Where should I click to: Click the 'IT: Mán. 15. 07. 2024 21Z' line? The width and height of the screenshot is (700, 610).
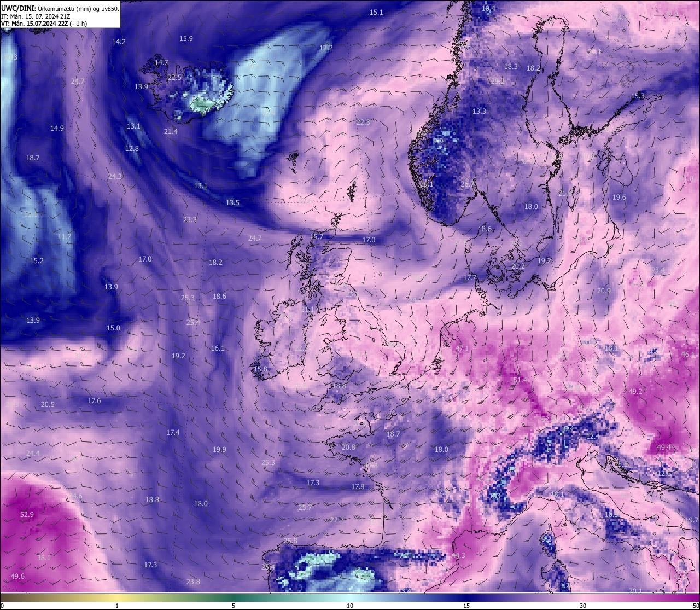tap(35, 16)
